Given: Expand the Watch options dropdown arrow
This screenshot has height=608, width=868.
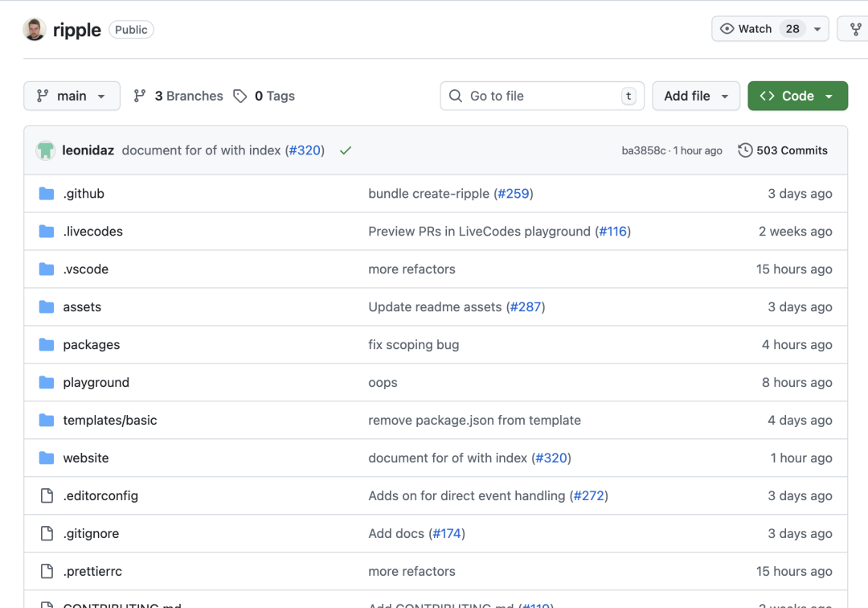Looking at the screenshot, I should coord(817,29).
